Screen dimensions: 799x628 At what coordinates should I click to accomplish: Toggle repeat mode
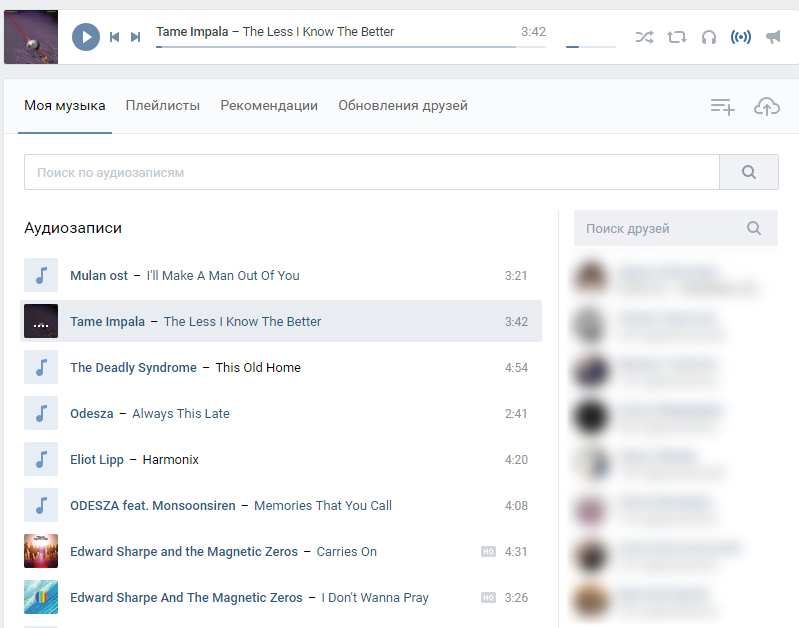[677, 37]
